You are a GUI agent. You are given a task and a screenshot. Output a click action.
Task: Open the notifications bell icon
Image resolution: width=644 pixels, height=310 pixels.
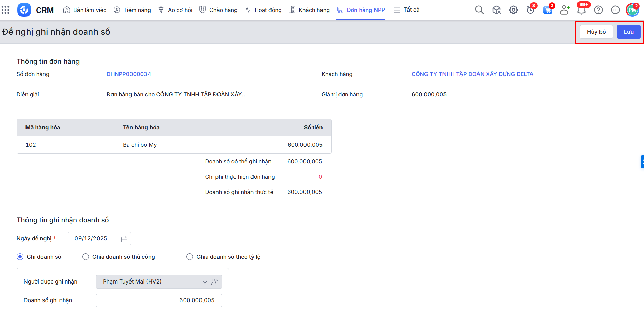tap(581, 10)
